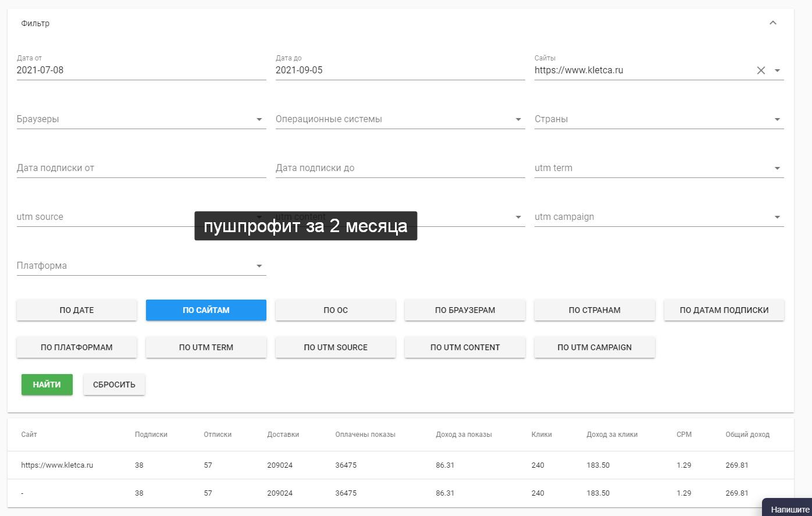Choose the ПО ПЛАТФОРМАМ grouping

click(x=77, y=347)
